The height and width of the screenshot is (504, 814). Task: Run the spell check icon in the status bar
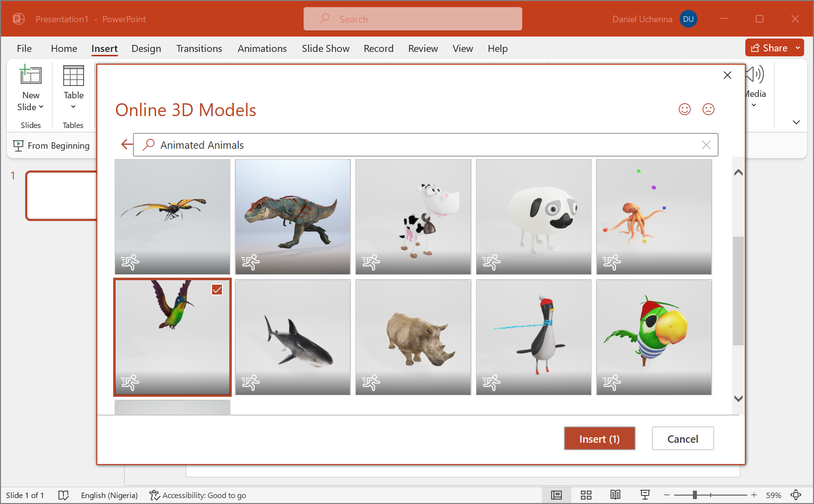coord(64,495)
